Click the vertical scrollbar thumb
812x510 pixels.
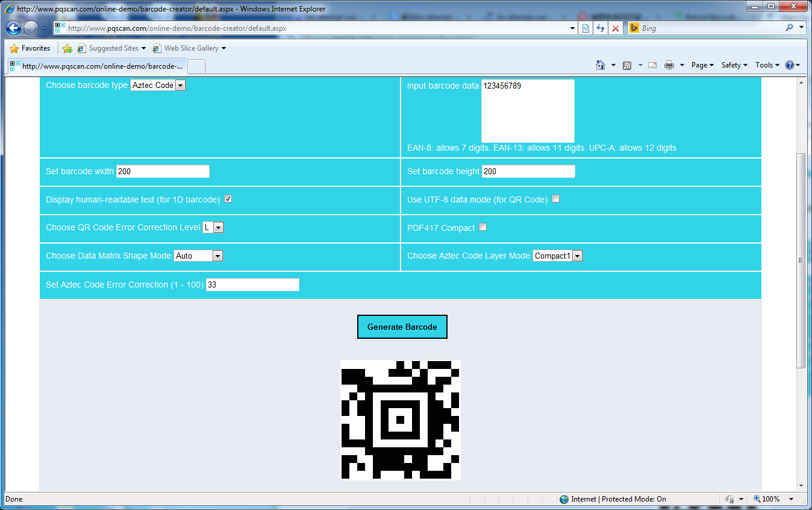click(x=801, y=260)
